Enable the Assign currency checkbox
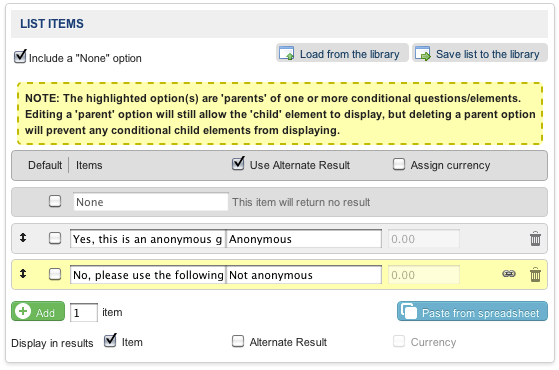Image resolution: width=559 pixels, height=370 pixels. 399,164
